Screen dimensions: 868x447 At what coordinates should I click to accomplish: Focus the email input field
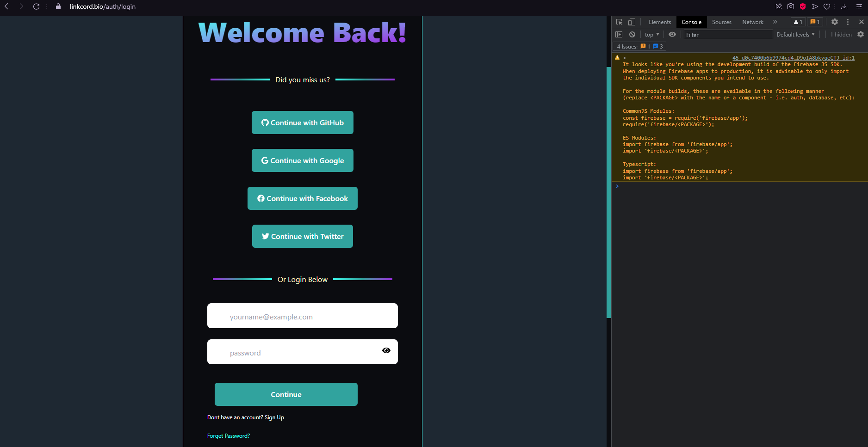[303, 316]
